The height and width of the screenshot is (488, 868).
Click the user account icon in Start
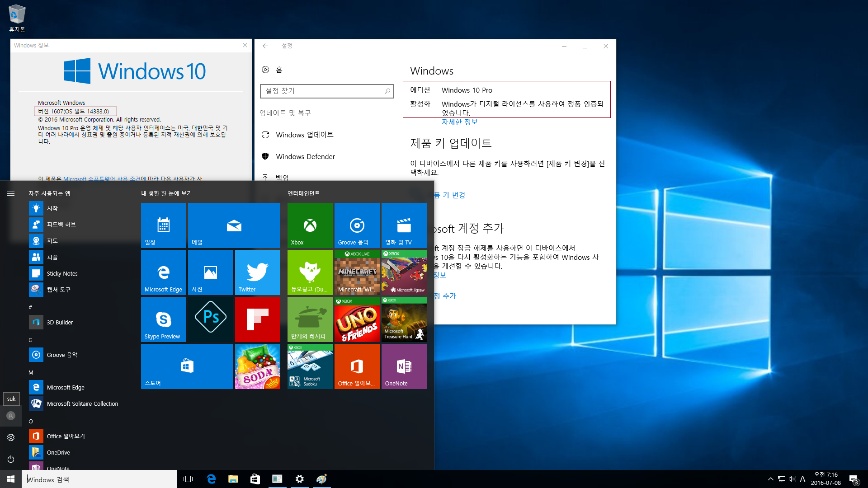click(11, 416)
